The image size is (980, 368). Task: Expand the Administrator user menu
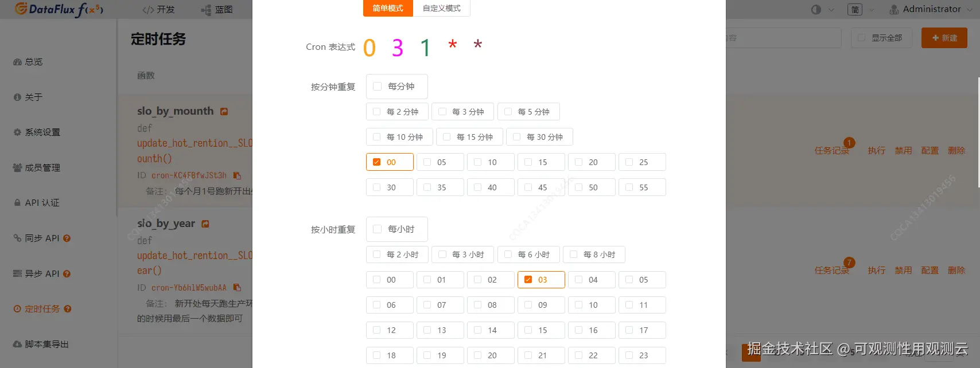pyautogui.click(x=931, y=9)
